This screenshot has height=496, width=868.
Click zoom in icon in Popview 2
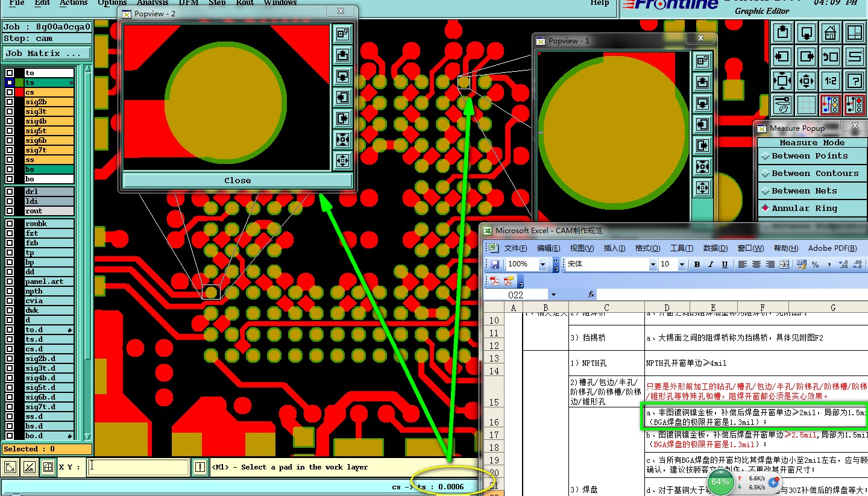pos(342,139)
